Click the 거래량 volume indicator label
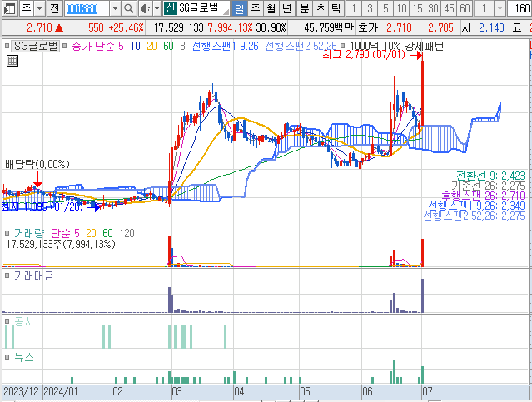This screenshot has width=532, height=402. pyautogui.click(x=29, y=233)
